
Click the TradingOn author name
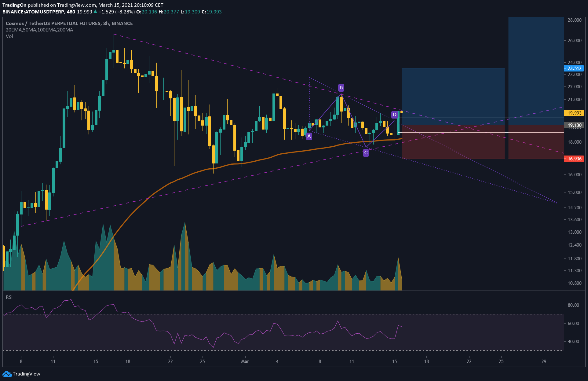14,5
